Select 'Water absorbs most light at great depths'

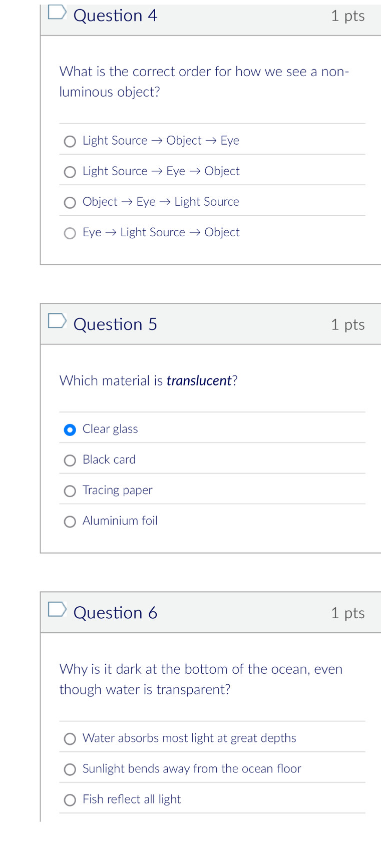[70, 739]
